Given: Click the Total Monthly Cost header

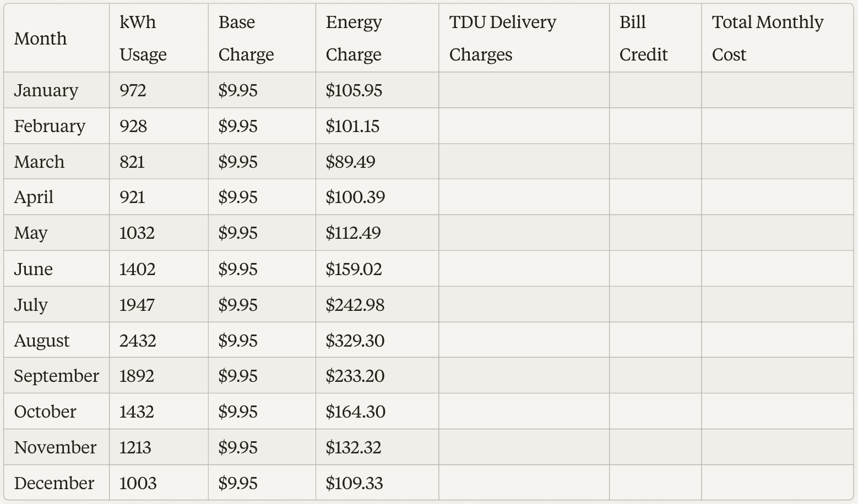Looking at the screenshot, I should 768,39.
